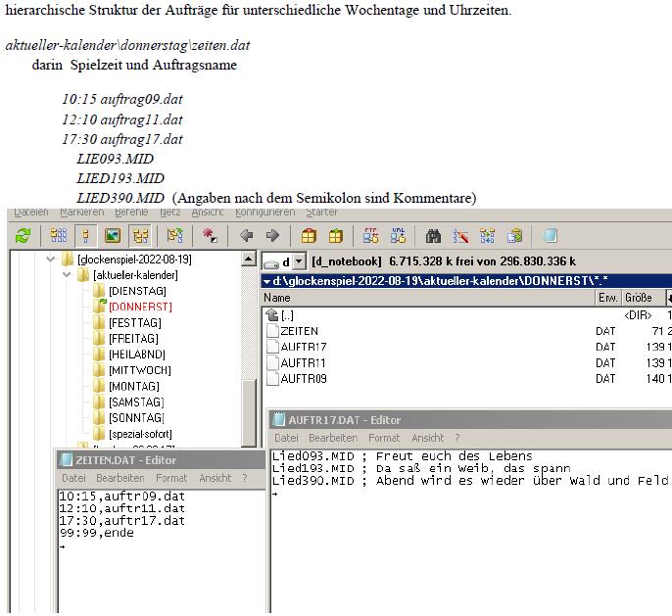Click the drive d disk icon
Screen dimensions: 672x616
tap(271, 261)
